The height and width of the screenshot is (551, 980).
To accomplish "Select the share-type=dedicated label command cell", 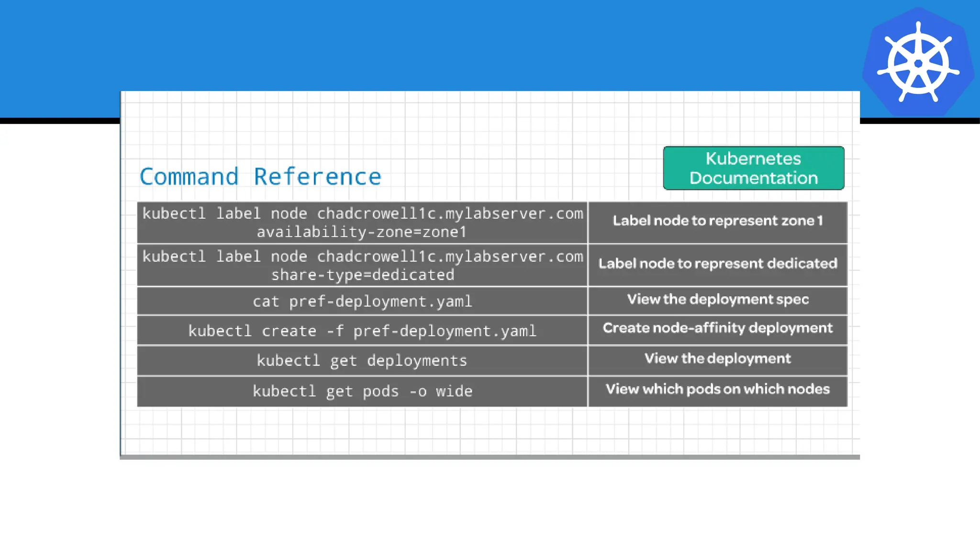I will (x=362, y=265).
